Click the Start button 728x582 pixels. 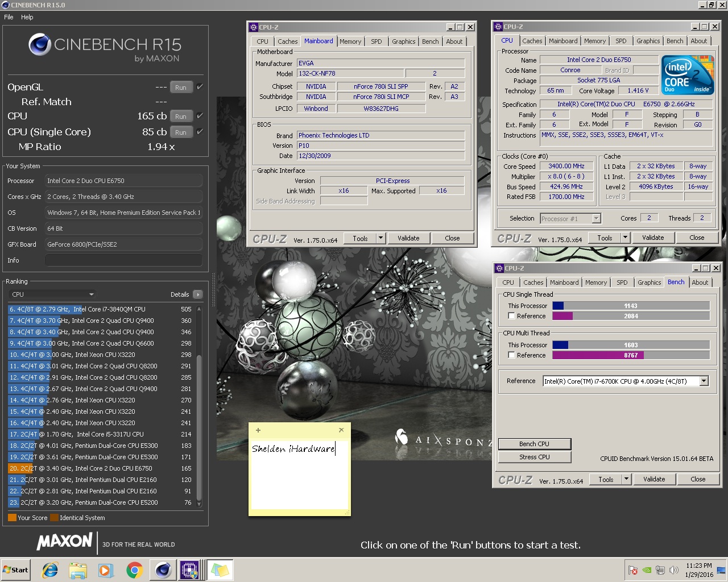click(15, 570)
